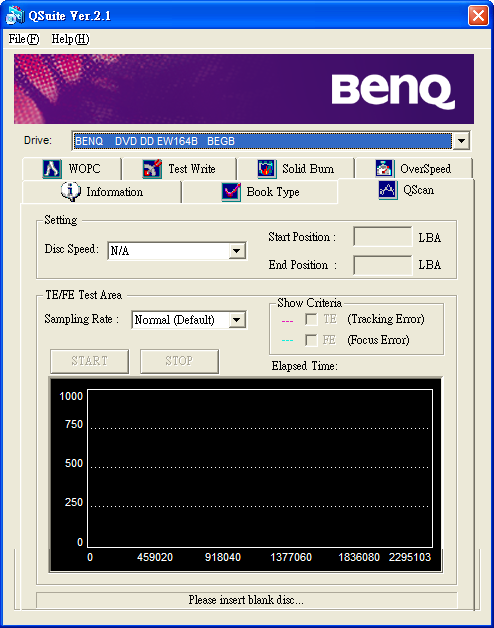The width and height of the screenshot is (494, 628).
Task: Expand the Sampling Rate dropdown arrow
Action: click(x=237, y=320)
